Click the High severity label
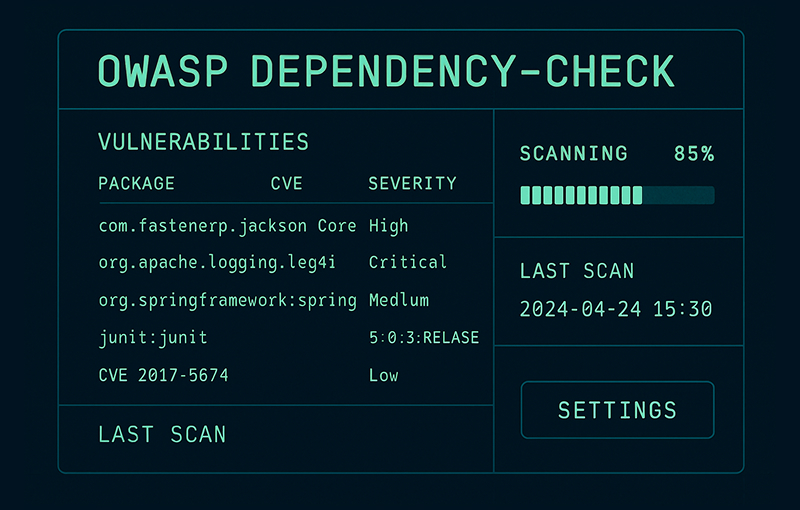This screenshot has width=800, height=510. [388, 226]
